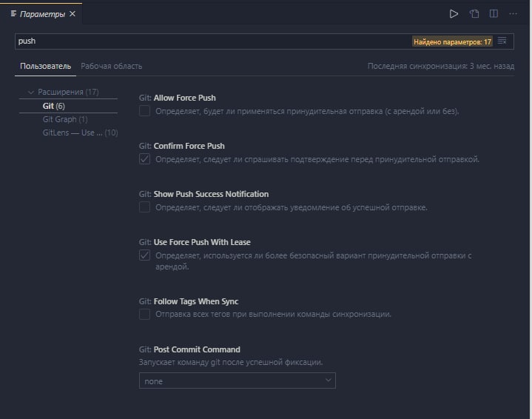Clear the settings search input with clear icon
The width and height of the screenshot is (532, 419).
pyautogui.click(x=502, y=41)
